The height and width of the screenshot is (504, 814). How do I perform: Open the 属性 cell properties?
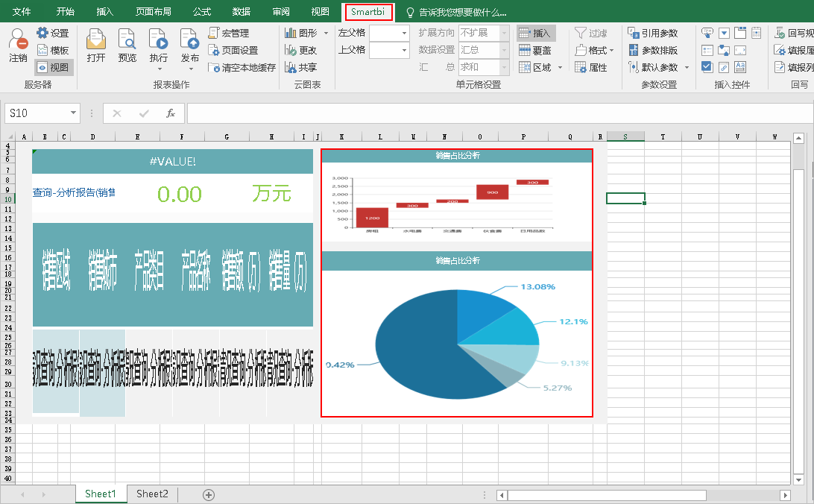[591, 68]
